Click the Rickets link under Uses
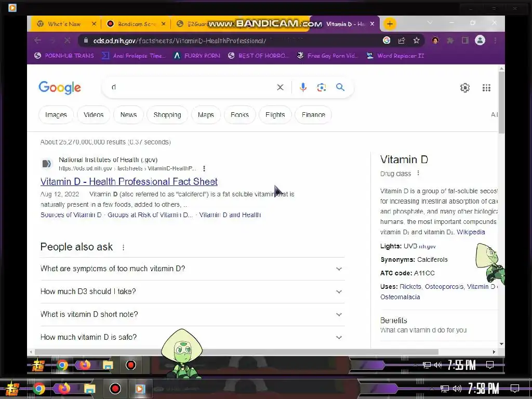 (410, 287)
